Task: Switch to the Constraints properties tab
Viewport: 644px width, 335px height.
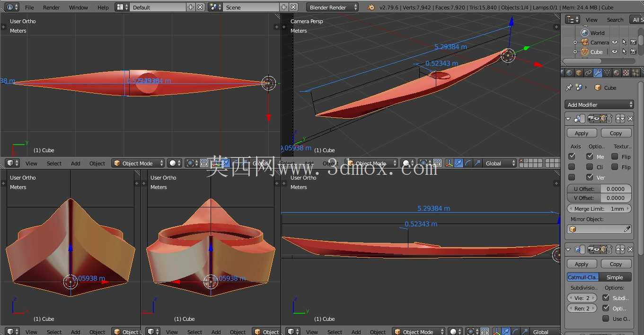Action: tap(588, 73)
